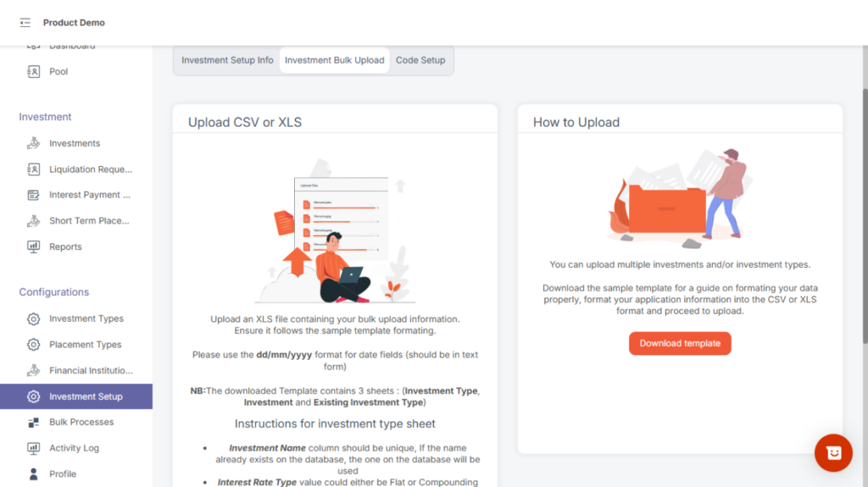Open the Activity Log page

[x=74, y=448]
